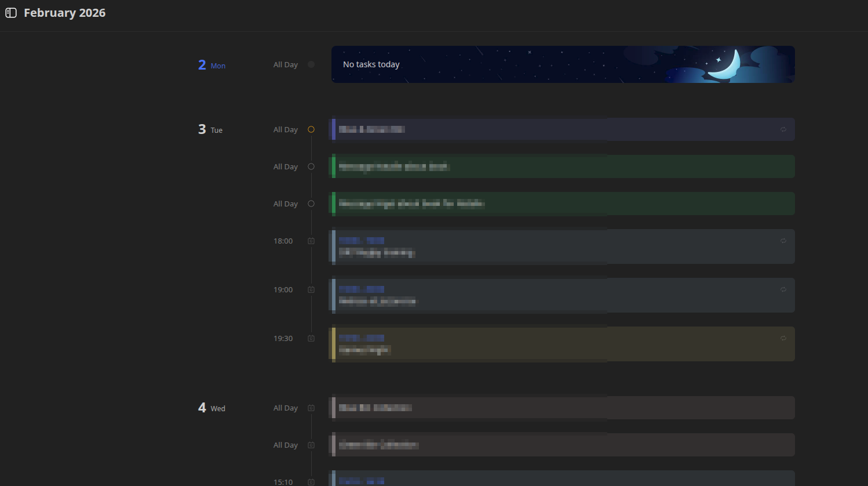Select the Monday 2 date header
This screenshot has height=486, width=868.
click(211, 65)
